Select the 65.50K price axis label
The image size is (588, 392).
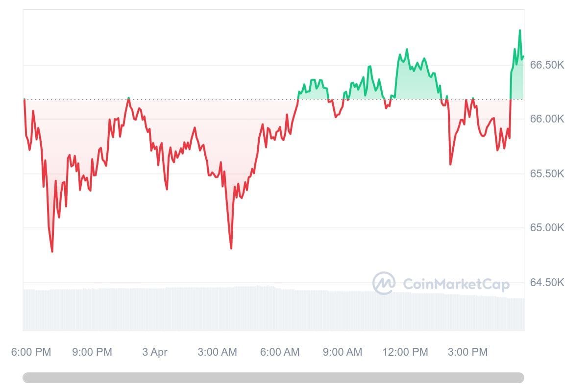click(x=547, y=174)
